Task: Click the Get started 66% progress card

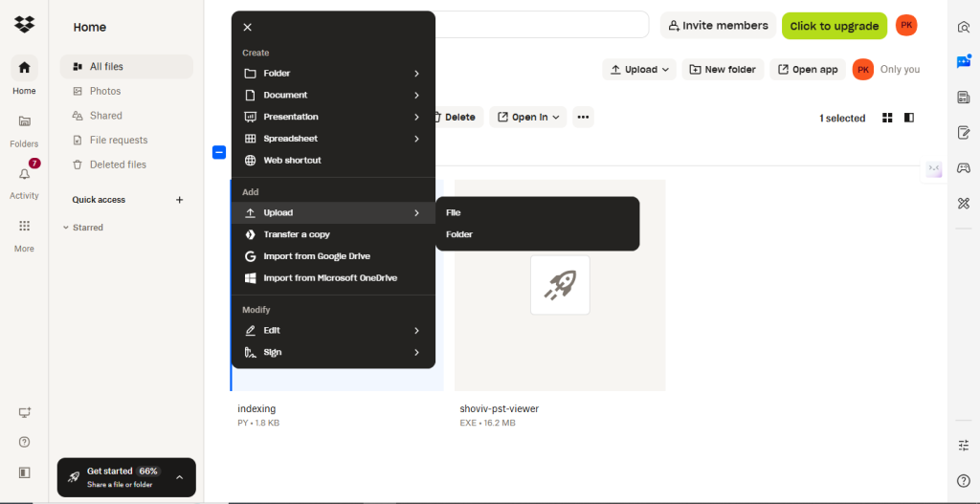Action: tap(126, 477)
